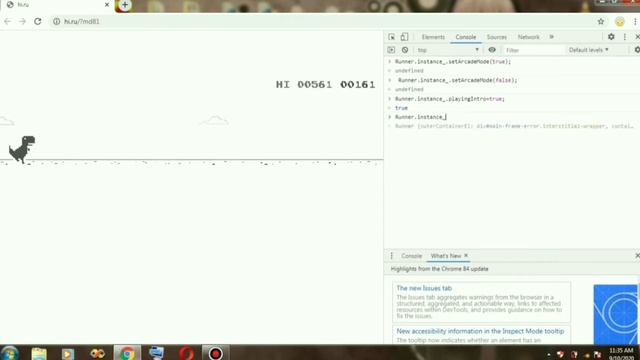640x360 pixels.
Task: Select the drawer Console tab
Action: click(x=411, y=256)
